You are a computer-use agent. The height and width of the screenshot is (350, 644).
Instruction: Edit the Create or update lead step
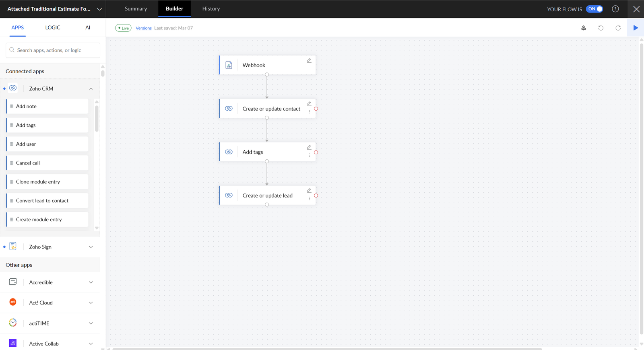(x=309, y=191)
